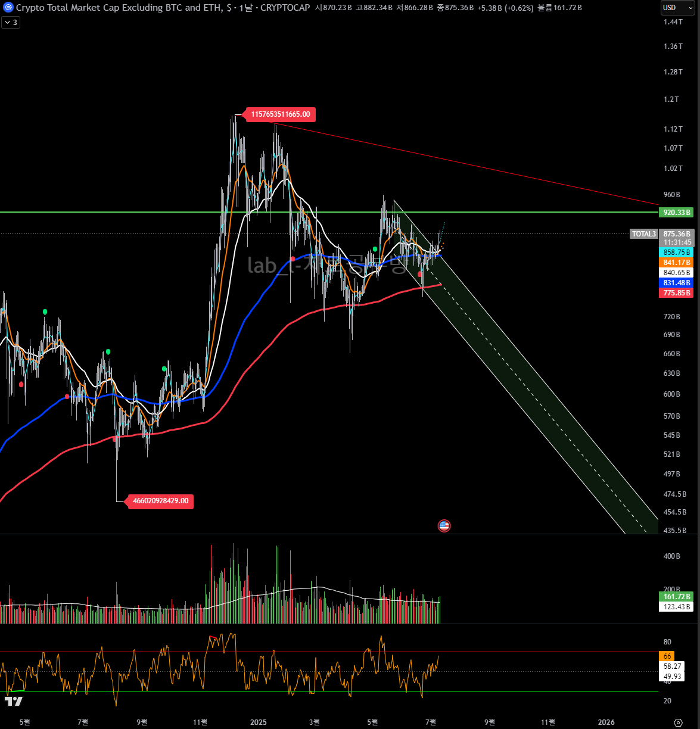Screen dimensions: 700x729
Task: Click the 1.44T price axis label
Action: tap(673, 22)
